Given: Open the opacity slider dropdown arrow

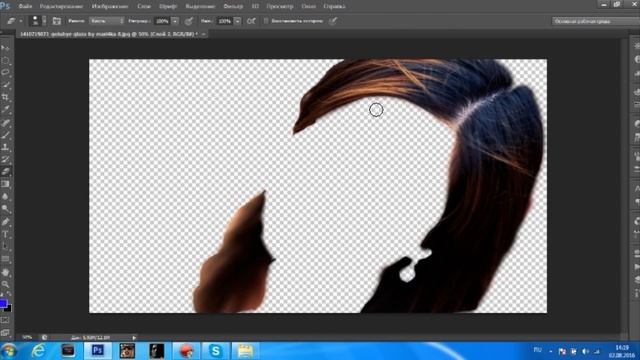Looking at the screenshot, I should click(175, 21).
